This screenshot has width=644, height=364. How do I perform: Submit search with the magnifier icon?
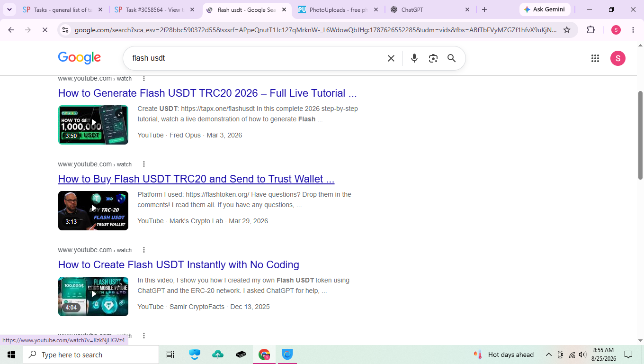(452, 58)
